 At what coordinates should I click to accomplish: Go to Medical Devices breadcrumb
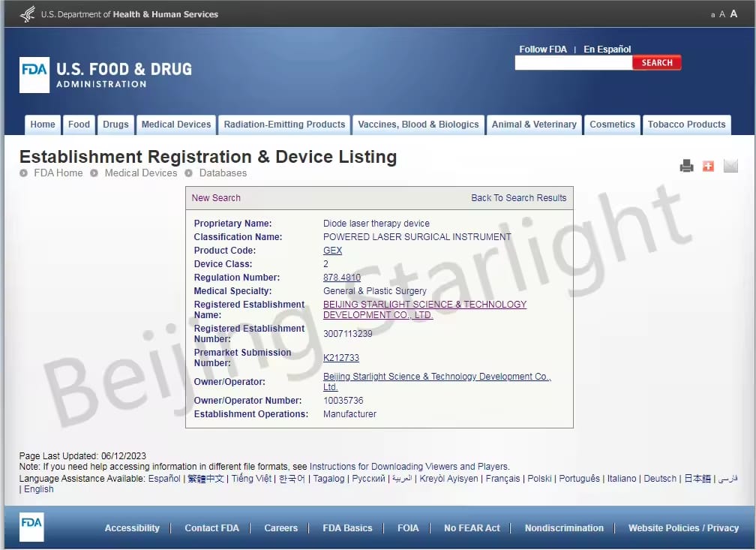141,173
